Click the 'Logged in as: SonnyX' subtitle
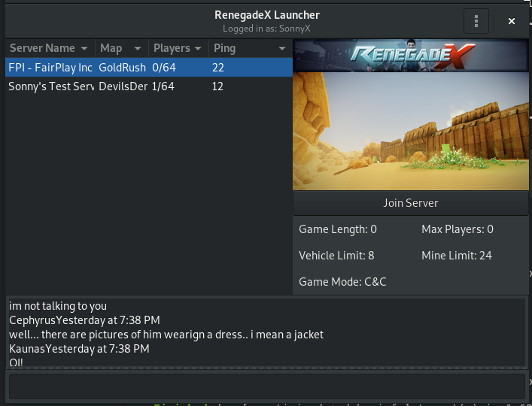Viewport: 532px width, 406px height. pyautogui.click(x=266, y=29)
